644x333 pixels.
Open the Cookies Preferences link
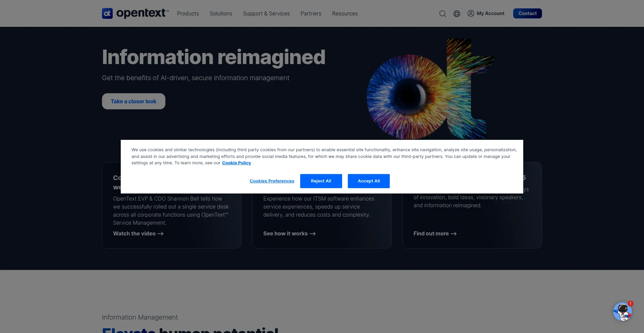(272, 181)
